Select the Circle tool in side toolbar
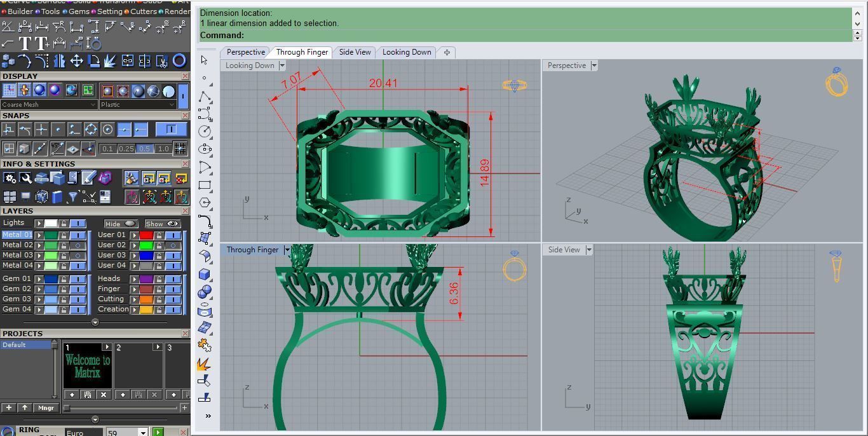 (x=205, y=131)
